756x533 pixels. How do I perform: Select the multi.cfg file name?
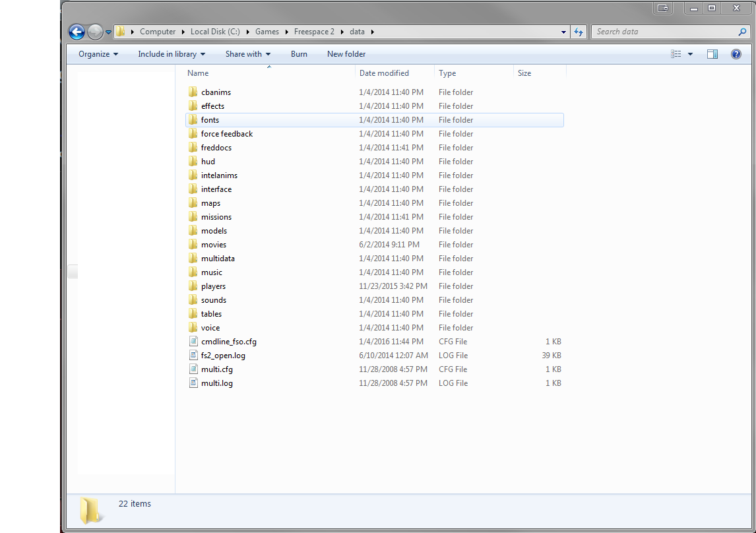(217, 369)
